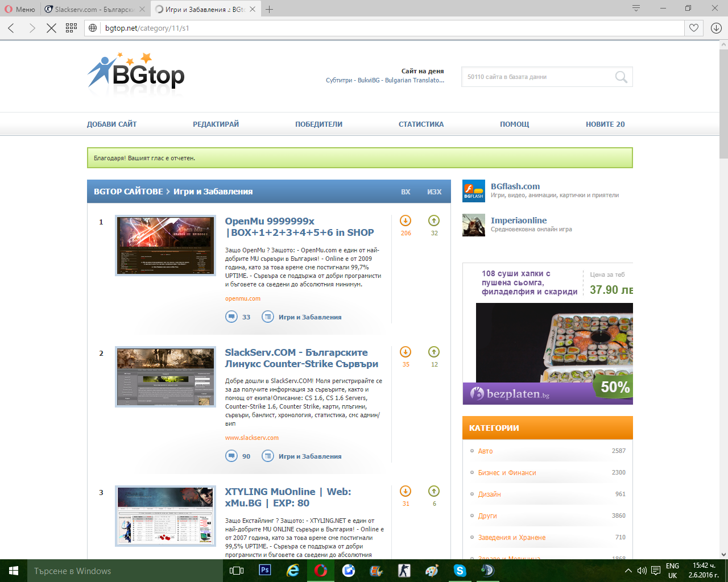The width and height of the screenshot is (728, 582).
Task: Open the OpenMu 9999999x title link
Action: (x=299, y=227)
